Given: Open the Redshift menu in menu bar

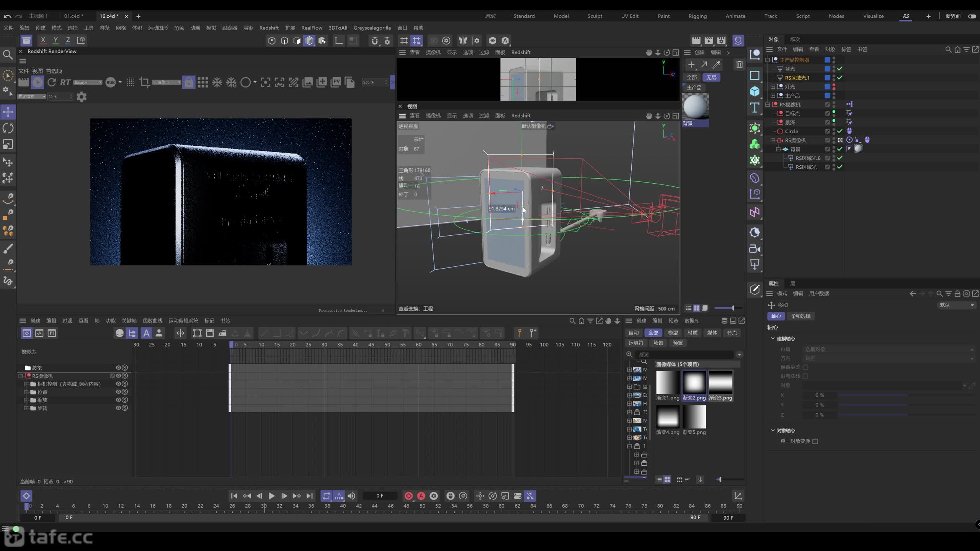Looking at the screenshot, I should coord(269,28).
